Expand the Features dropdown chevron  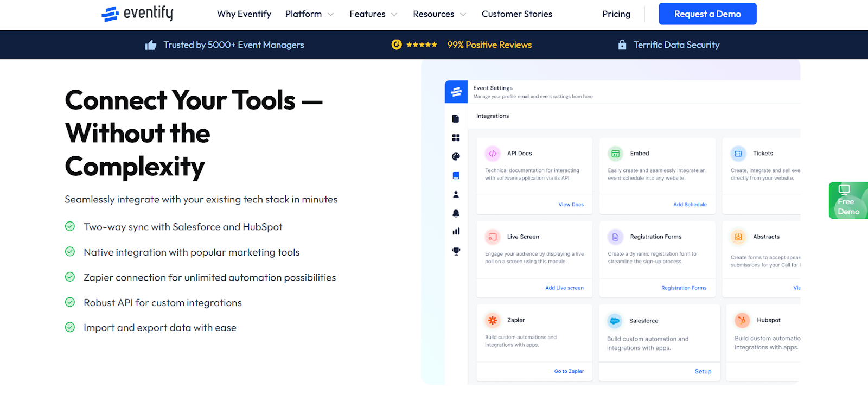[x=394, y=15]
